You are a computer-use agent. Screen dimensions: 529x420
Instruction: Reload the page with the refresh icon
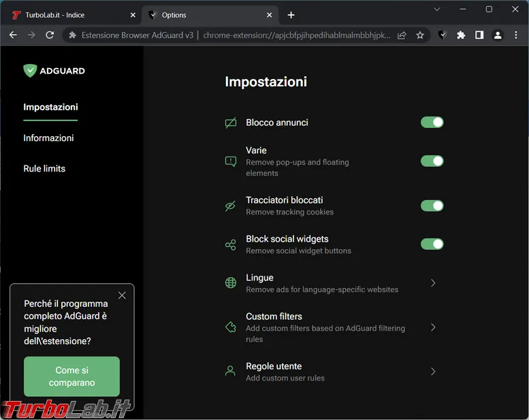(x=50, y=35)
